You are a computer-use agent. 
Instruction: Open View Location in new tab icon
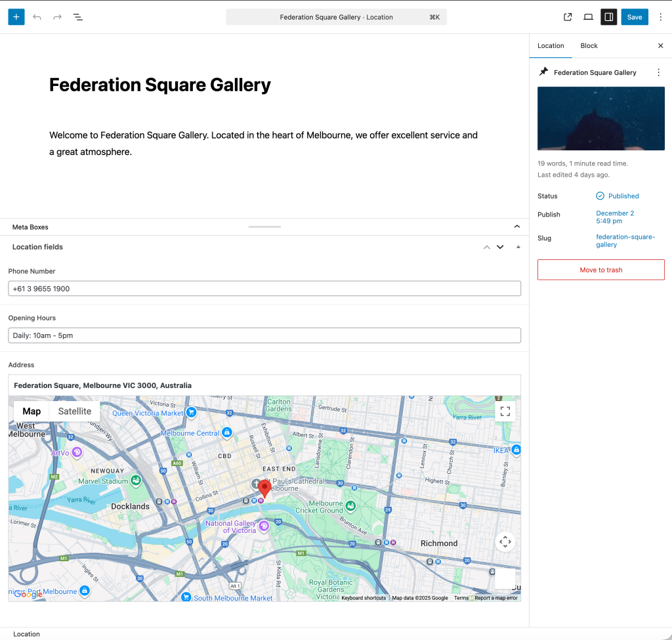568,17
